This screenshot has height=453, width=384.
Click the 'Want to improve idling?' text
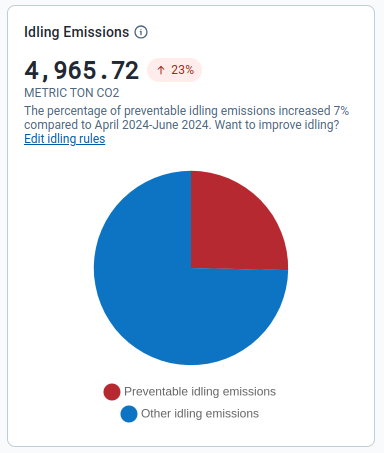tap(277, 125)
